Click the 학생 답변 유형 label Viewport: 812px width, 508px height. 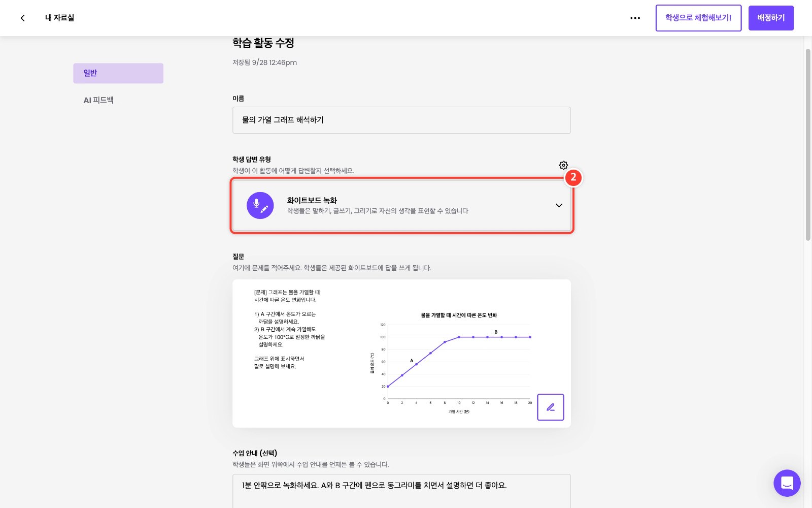pyautogui.click(x=252, y=160)
